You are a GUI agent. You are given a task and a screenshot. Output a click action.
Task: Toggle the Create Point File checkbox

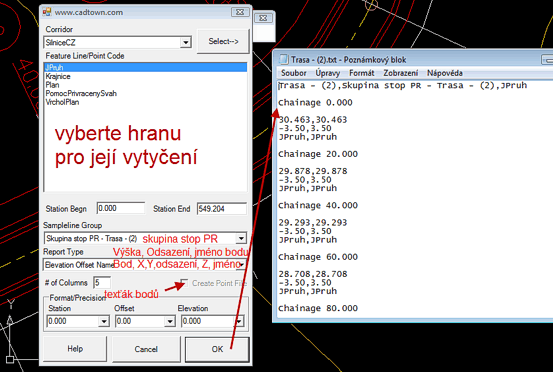coord(184,283)
